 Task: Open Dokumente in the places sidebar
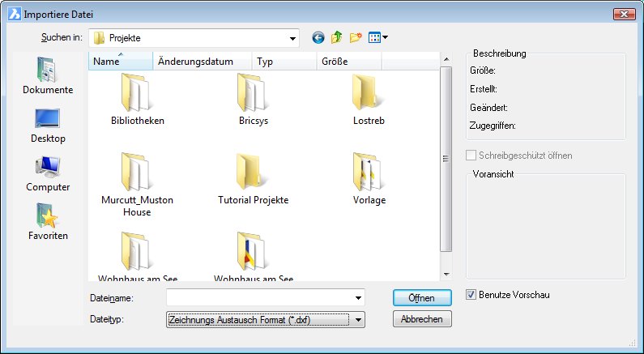click(x=47, y=76)
